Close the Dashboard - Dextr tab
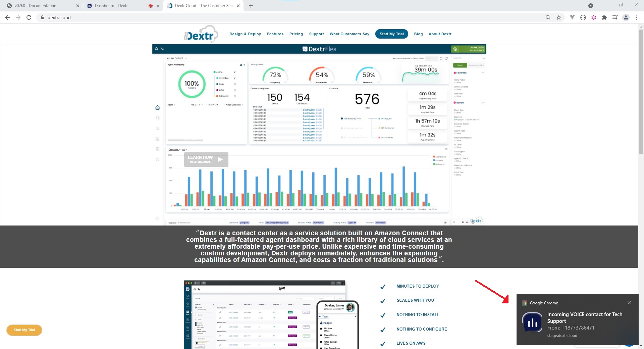The image size is (644, 349). (x=158, y=6)
